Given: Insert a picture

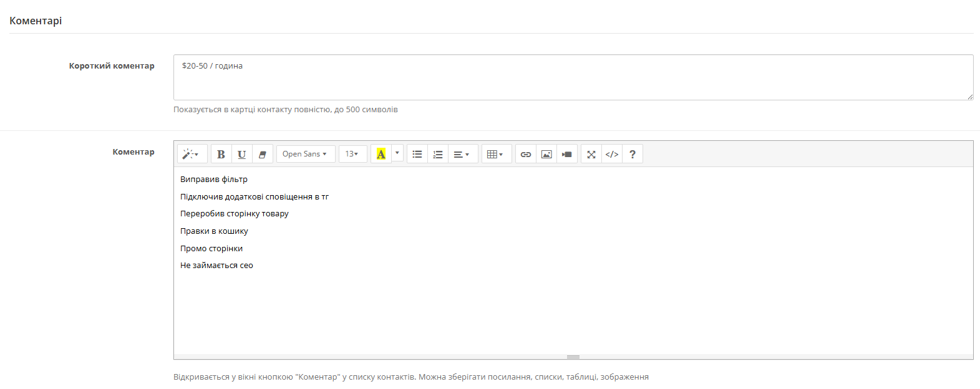Looking at the screenshot, I should (x=546, y=154).
